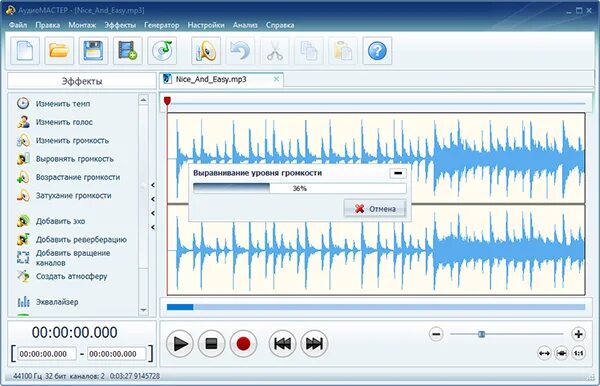Jump to track end button
The image size is (600, 386).
point(314,344)
